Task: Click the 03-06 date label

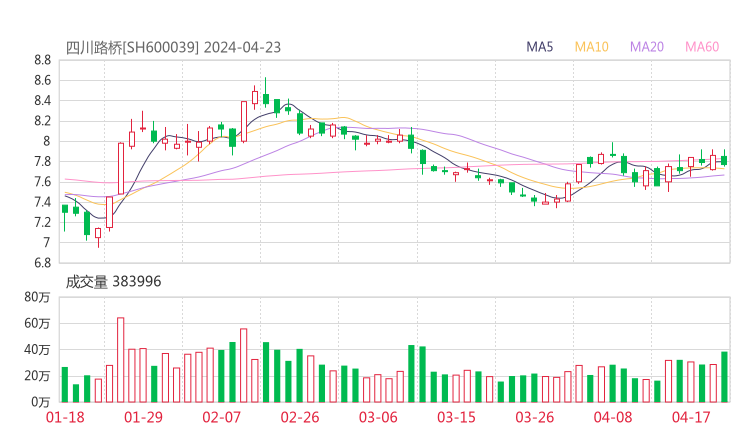Action: point(378,417)
